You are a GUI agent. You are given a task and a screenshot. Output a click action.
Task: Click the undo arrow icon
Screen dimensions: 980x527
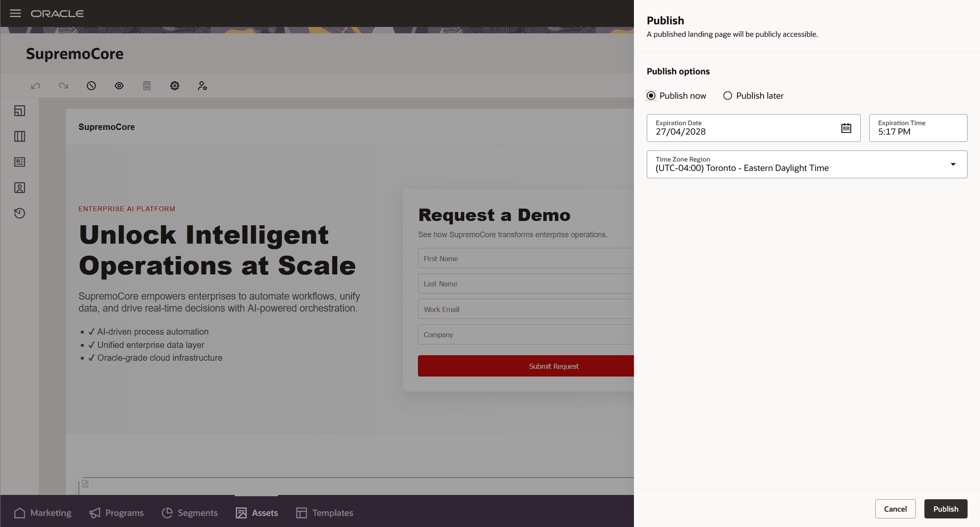36,86
